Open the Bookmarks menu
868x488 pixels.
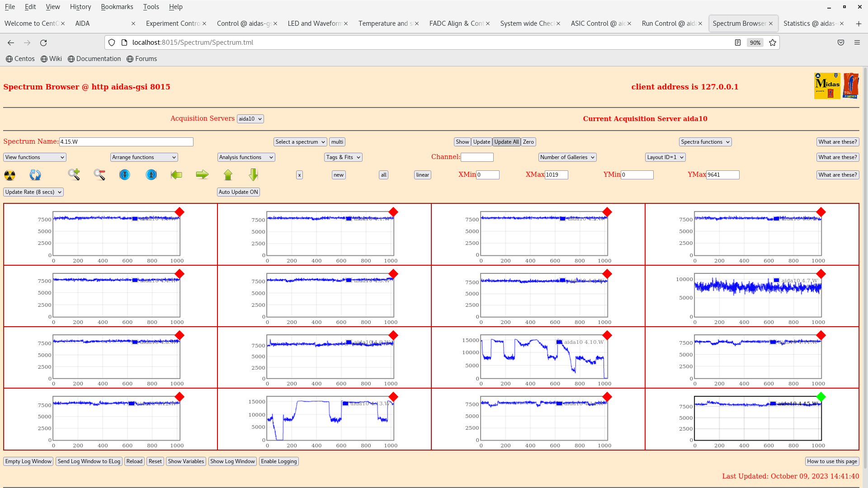pyautogui.click(x=117, y=7)
